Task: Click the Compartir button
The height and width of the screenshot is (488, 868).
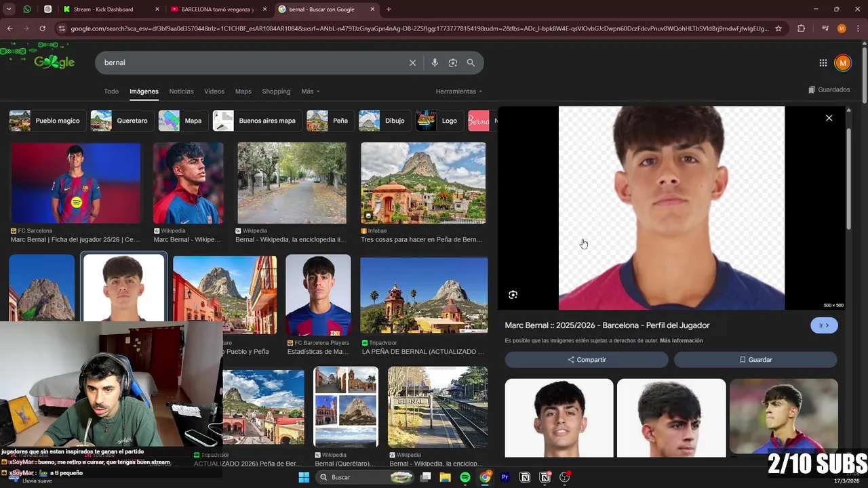Action: (587, 360)
